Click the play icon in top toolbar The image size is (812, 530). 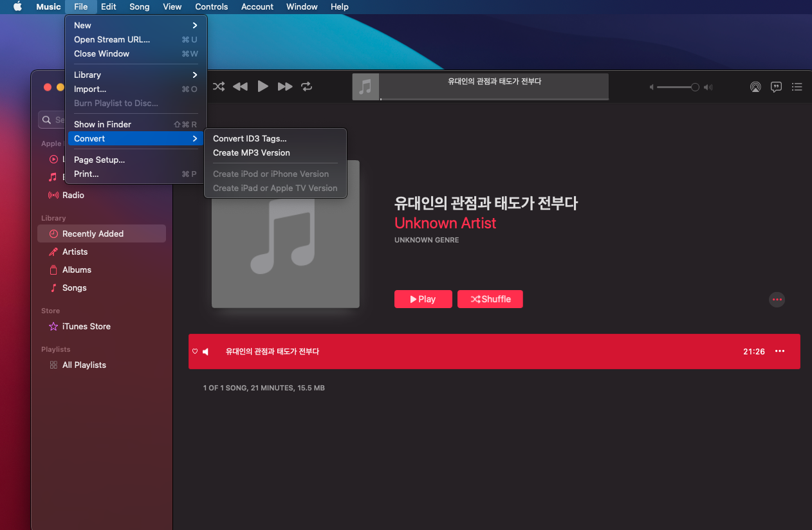coord(263,86)
